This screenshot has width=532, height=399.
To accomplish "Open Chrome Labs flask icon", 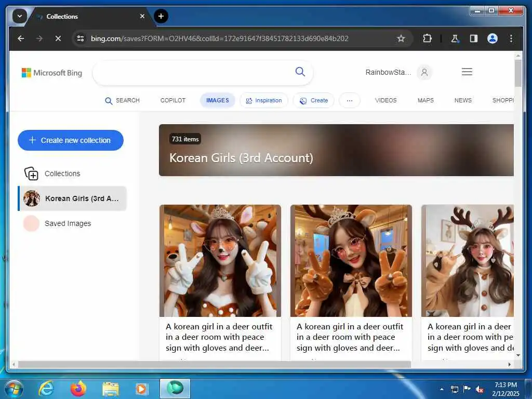I will pyautogui.click(x=455, y=38).
